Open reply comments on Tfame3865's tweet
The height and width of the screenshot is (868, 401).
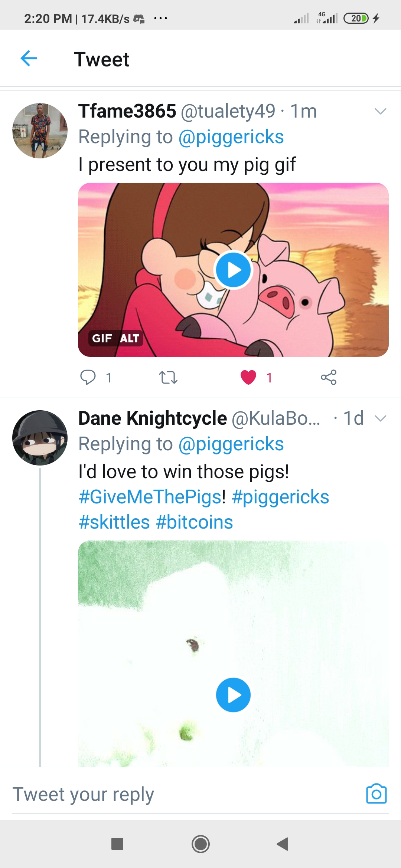pyautogui.click(x=88, y=377)
